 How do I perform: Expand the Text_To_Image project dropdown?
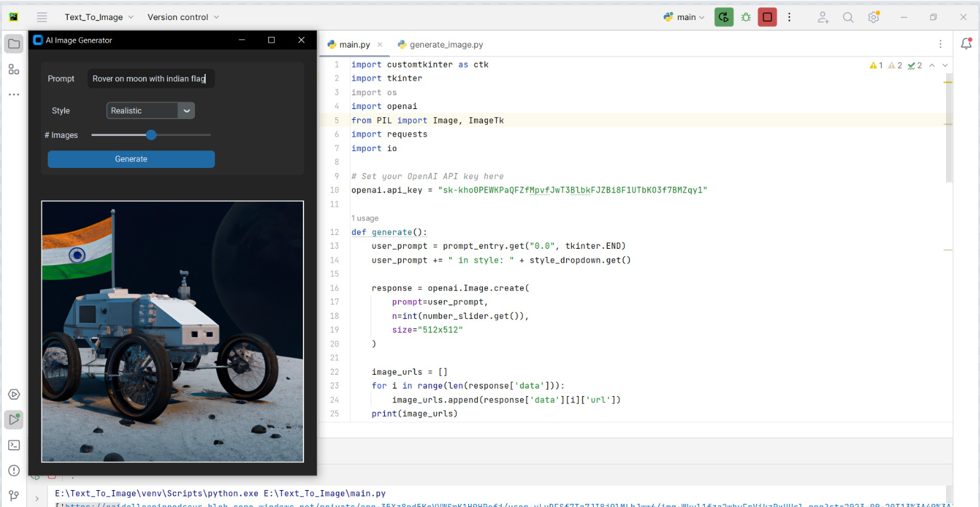click(x=99, y=18)
